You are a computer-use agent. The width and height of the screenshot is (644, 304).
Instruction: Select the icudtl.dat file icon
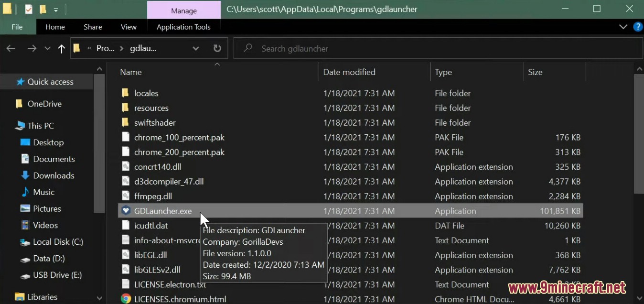126,226
